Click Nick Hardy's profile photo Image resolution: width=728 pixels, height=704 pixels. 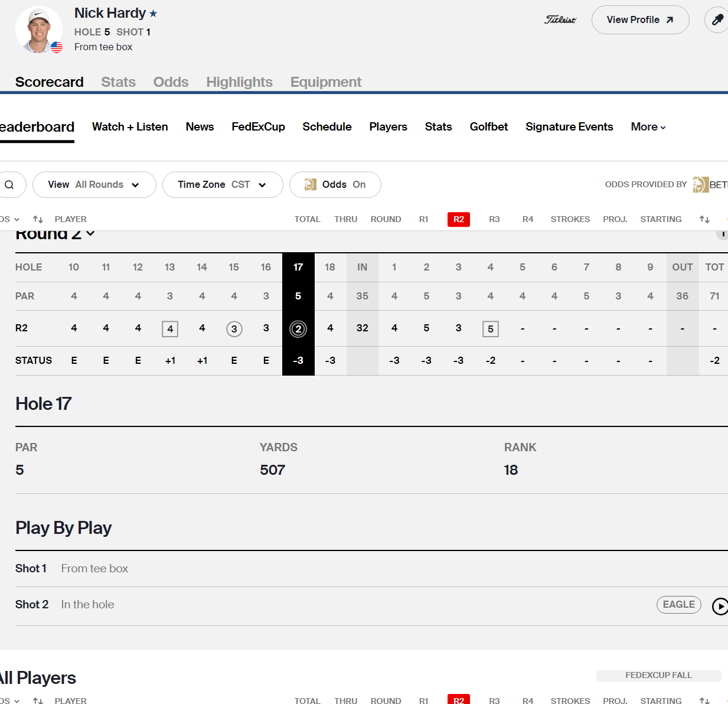(39, 30)
